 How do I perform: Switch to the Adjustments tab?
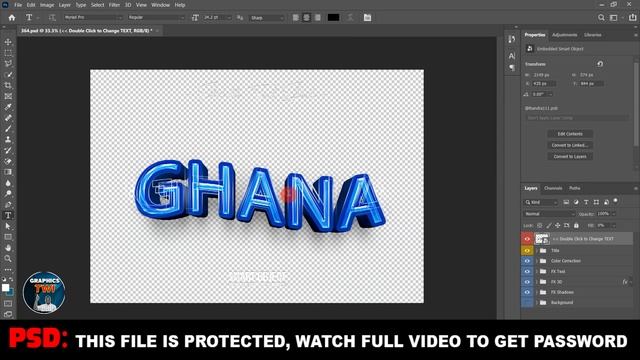click(564, 35)
